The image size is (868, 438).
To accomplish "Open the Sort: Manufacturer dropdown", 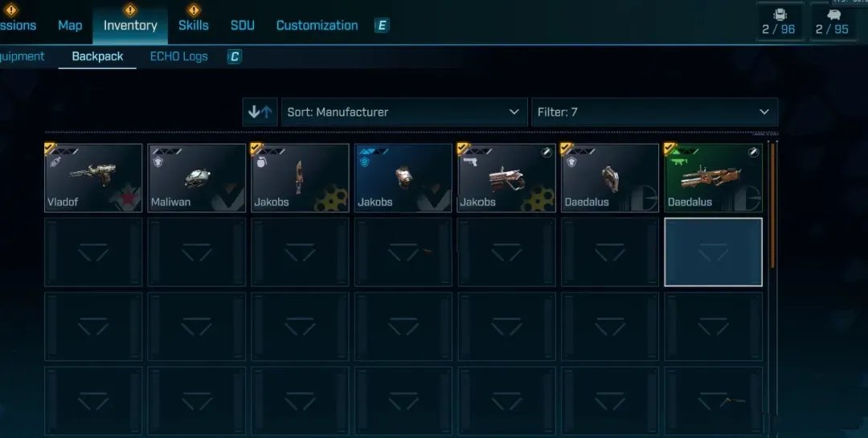I will [x=404, y=112].
